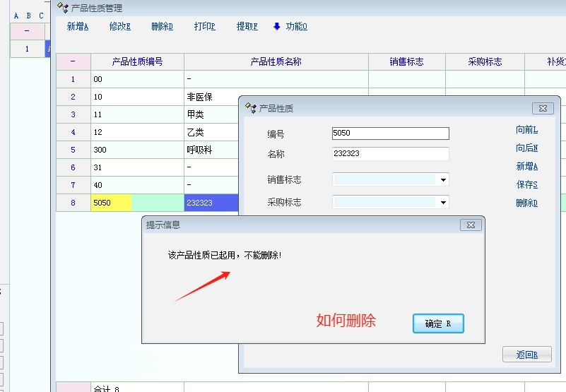
Task: Click the 返回 R button
Action: click(x=526, y=355)
